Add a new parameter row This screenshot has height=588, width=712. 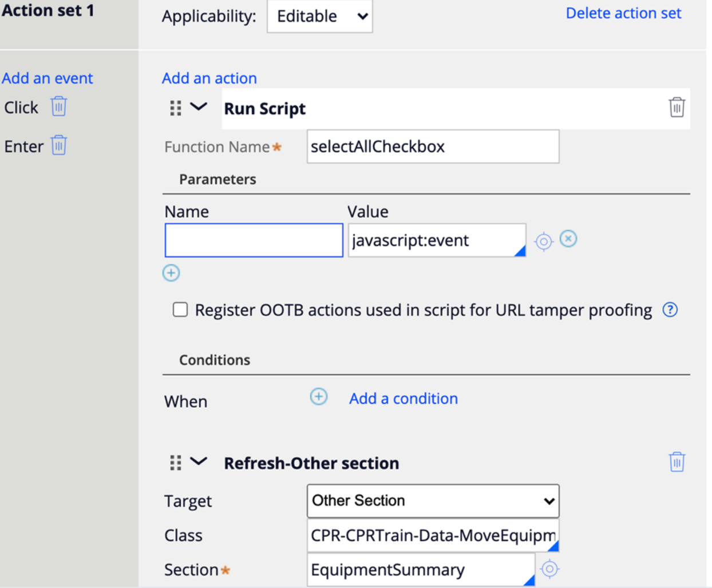click(171, 273)
